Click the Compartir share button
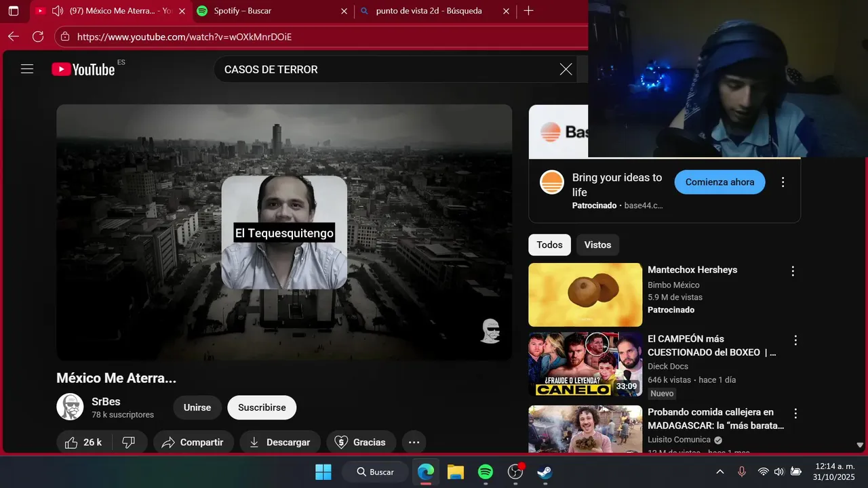This screenshot has height=488, width=868. 193,442
